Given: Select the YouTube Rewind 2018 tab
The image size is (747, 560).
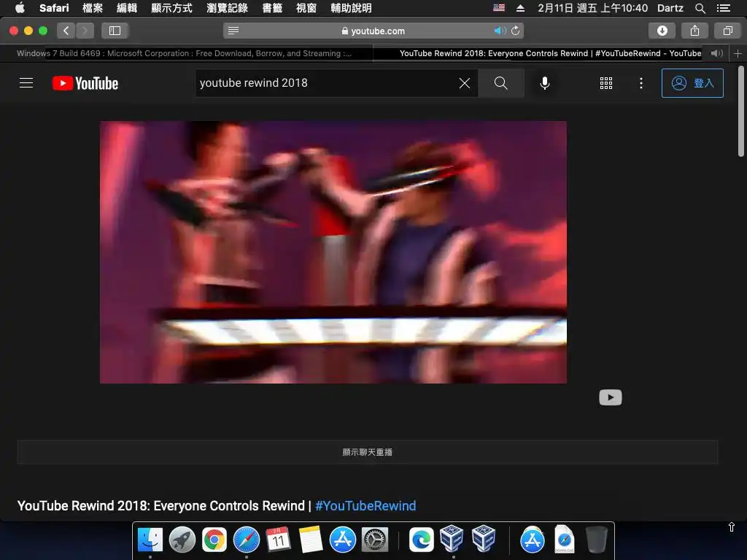Looking at the screenshot, I should [550, 53].
